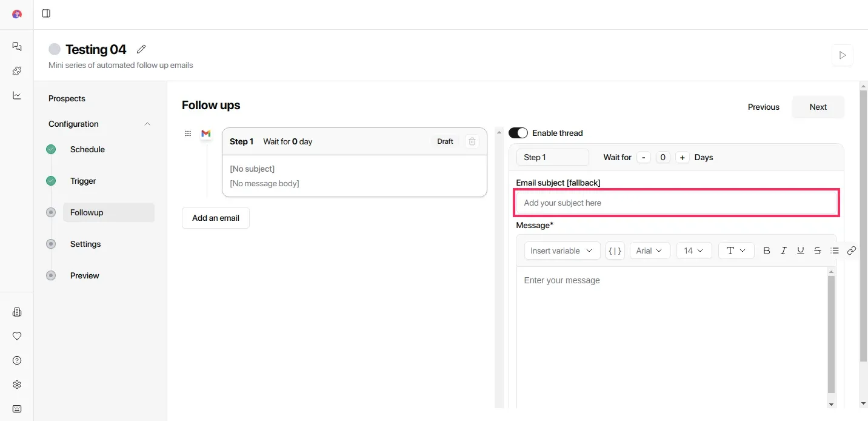
Task: Decrease wait days with minus button
Action: (644, 157)
